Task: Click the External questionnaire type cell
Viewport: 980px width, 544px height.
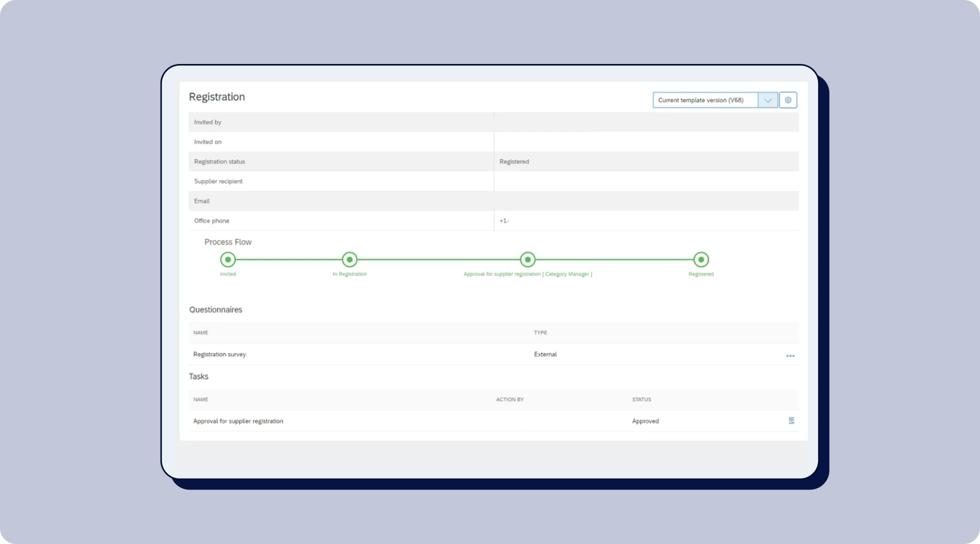Action: [545, 354]
